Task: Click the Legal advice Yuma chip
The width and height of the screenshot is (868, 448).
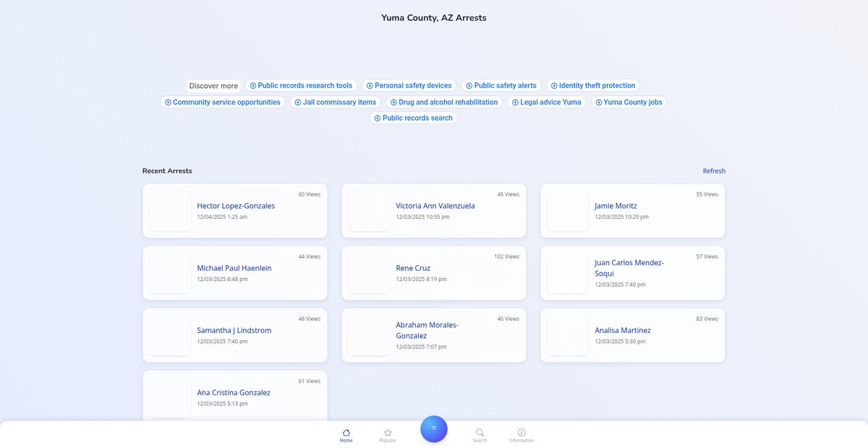Action: point(546,102)
